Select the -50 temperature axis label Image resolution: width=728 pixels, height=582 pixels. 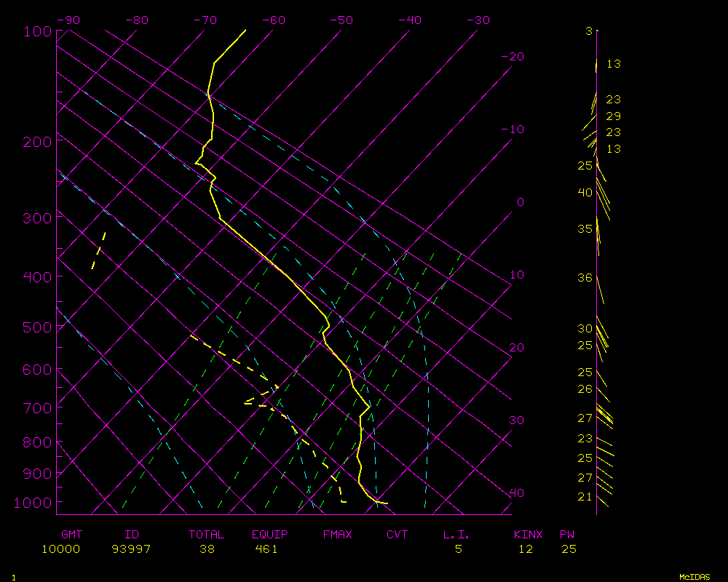pyautogui.click(x=341, y=20)
